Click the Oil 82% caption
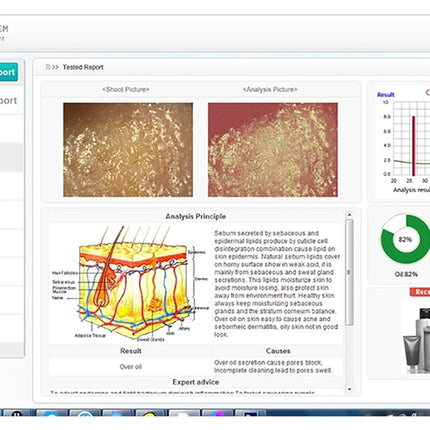Viewport: 430px width, 430px height. coord(406,274)
